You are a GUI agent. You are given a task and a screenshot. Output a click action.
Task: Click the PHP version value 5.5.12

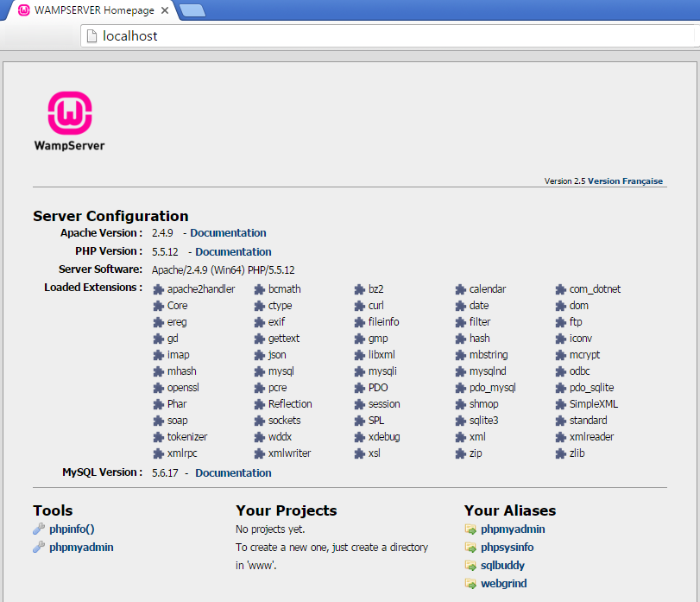tap(165, 252)
